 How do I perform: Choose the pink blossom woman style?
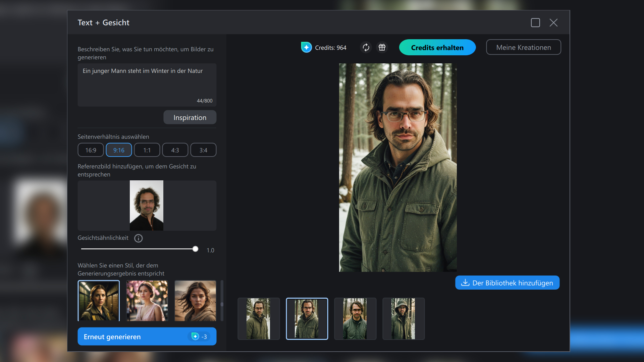[147, 301]
